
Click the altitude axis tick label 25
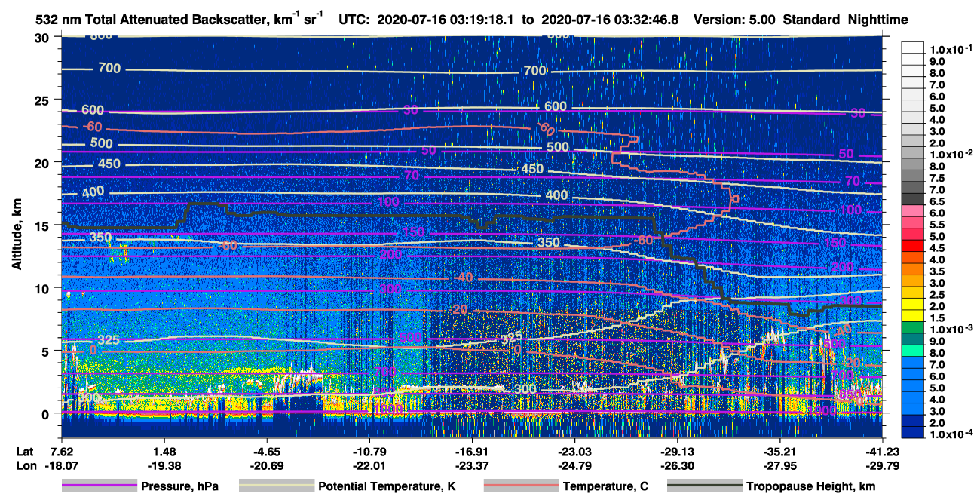[x=43, y=100]
